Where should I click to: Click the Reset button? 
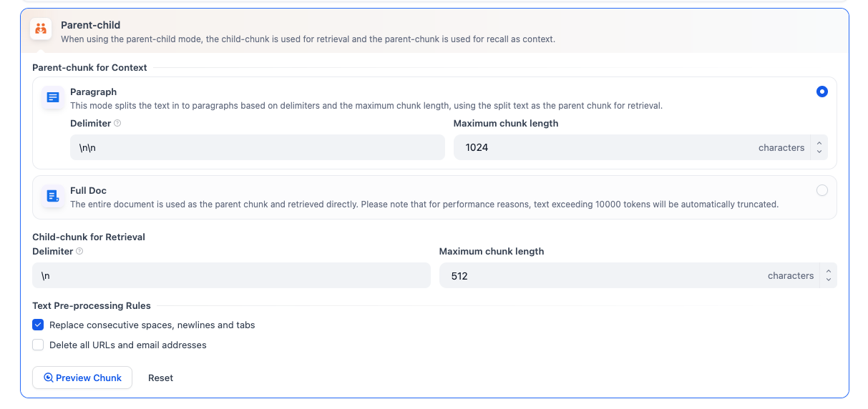tap(160, 378)
